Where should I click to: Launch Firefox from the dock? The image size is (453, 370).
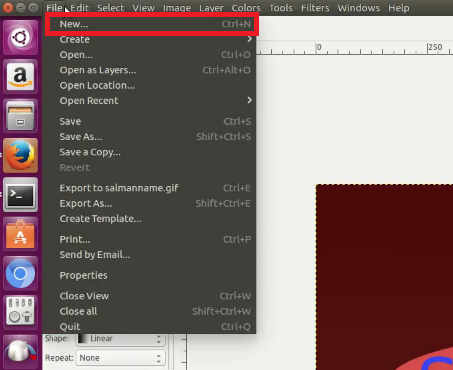20,156
